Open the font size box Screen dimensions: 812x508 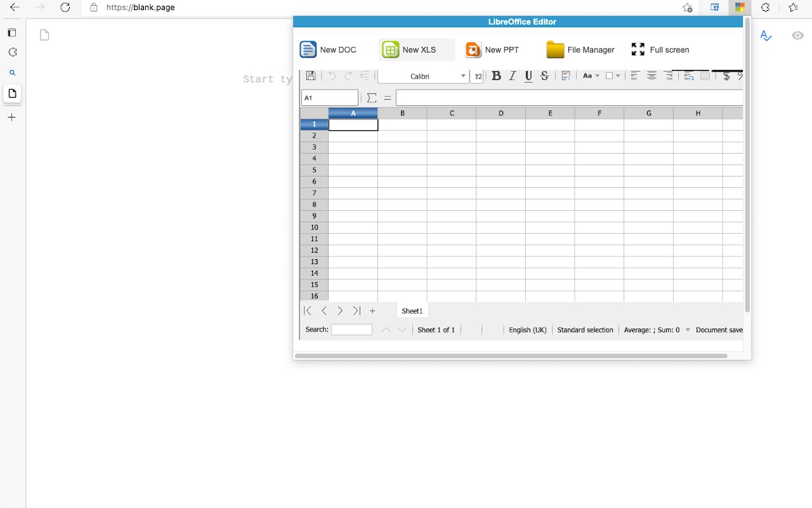click(x=477, y=76)
